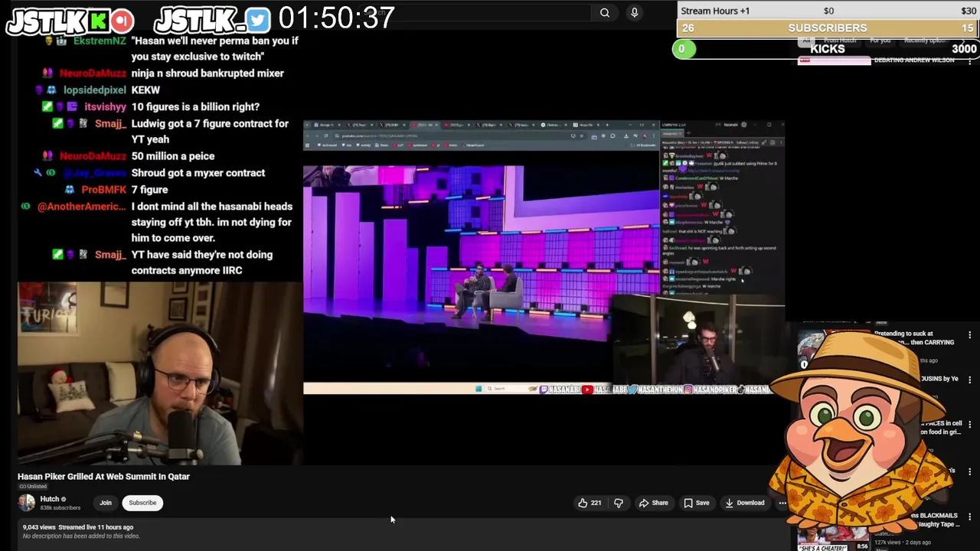Open the three-dot more actions menu beside Download
980x551 pixels.
pyautogui.click(x=782, y=503)
